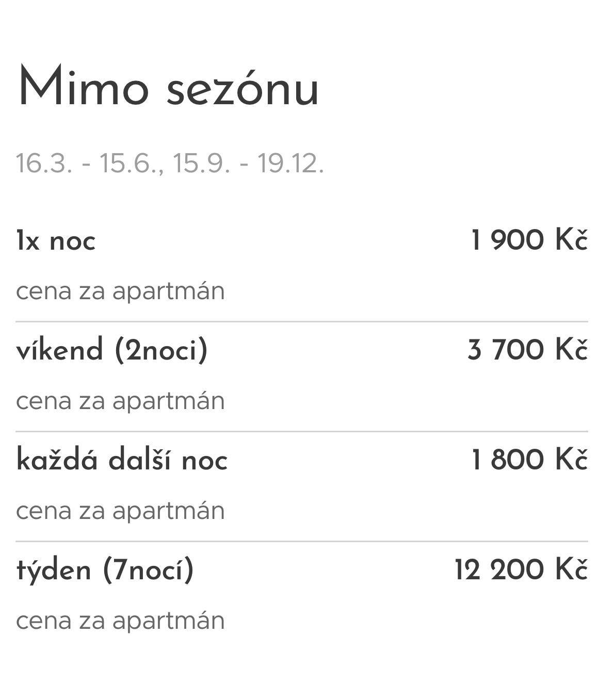Click "cena za apartmán" under každá další noc
The height and width of the screenshot is (700, 598).
point(120,511)
